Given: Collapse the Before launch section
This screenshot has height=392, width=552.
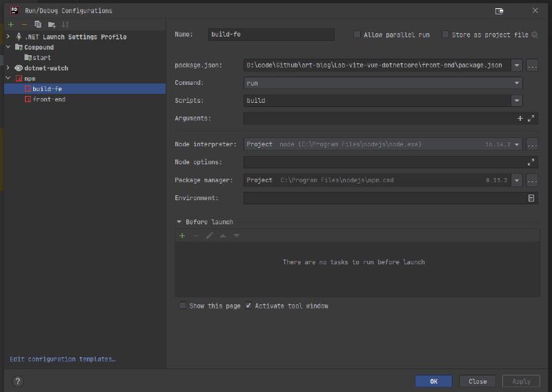Looking at the screenshot, I should (179, 222).
